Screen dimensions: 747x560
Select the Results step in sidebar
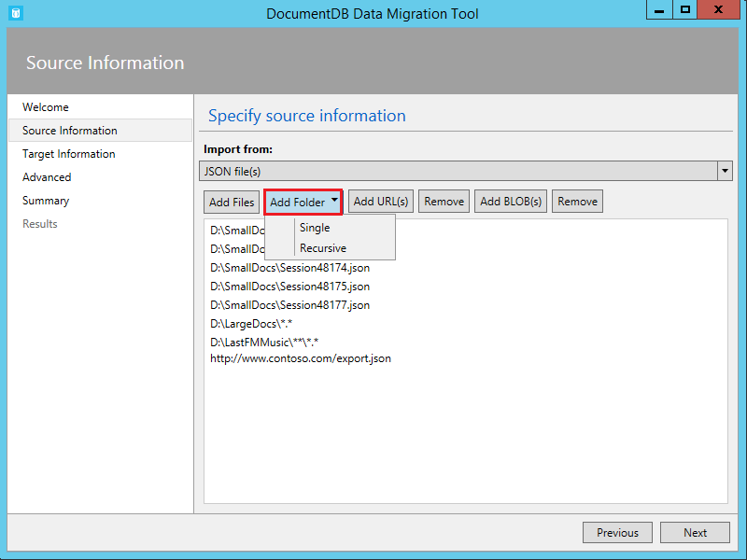40,224
